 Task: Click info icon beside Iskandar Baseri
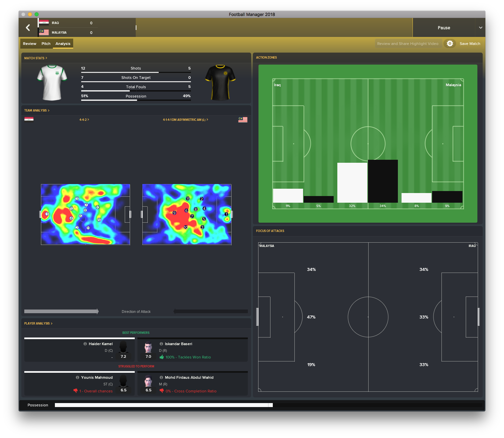(x=161, y=344)
